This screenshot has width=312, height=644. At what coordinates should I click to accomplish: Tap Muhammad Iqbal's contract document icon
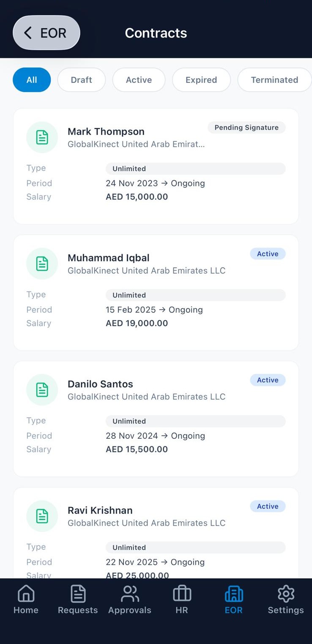click(42, 264)
